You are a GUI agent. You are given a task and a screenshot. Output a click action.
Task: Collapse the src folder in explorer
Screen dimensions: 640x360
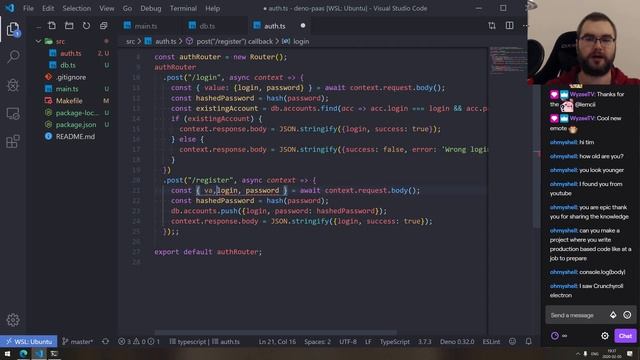pyautogui.click(x=38, y=41)
